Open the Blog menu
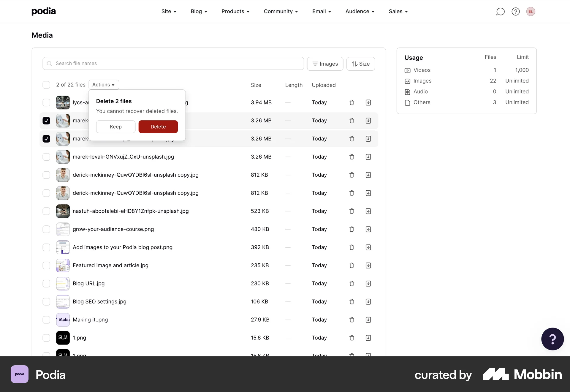 [199, 11]
